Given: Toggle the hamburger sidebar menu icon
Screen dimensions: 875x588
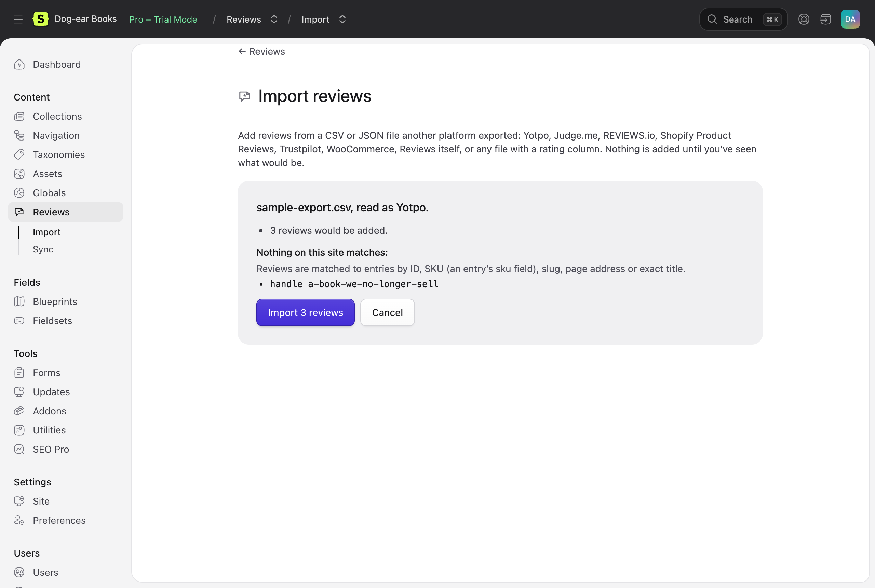Looking at the screenshot, I should coord(18,19).
